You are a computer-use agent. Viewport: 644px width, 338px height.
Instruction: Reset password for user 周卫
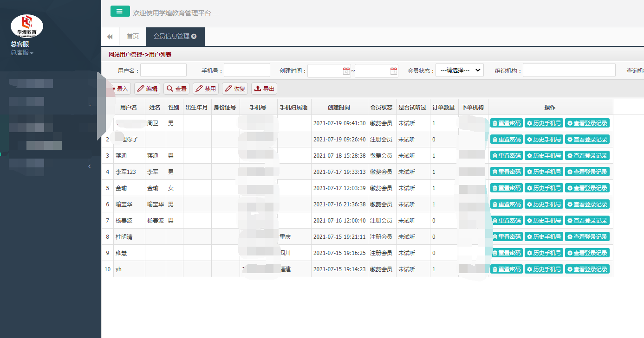click(506, 123)
